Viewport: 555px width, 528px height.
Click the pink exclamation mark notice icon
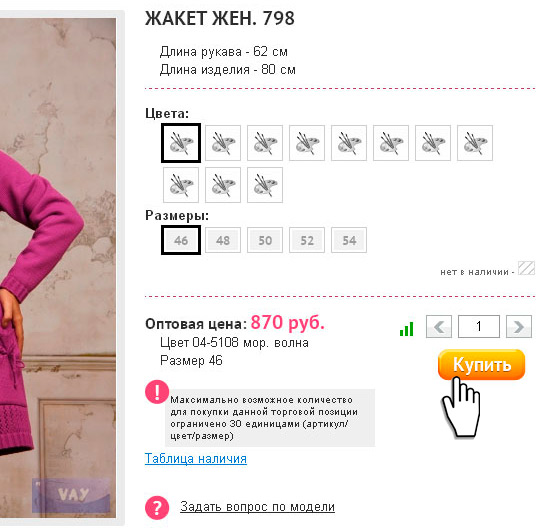tap(157, 392)
